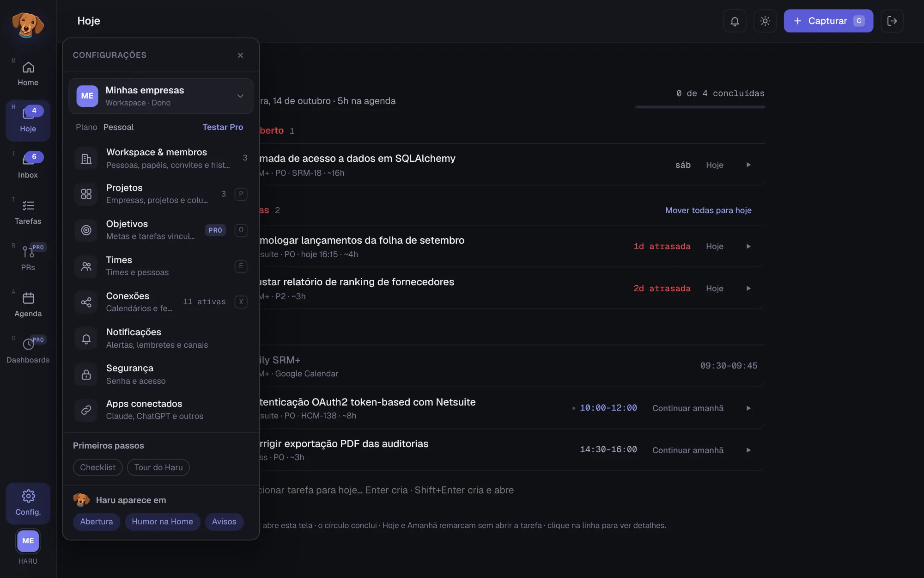This screenshot has width=924, height=578.
Task: Click the Testar Pro link
Action: 223,127
